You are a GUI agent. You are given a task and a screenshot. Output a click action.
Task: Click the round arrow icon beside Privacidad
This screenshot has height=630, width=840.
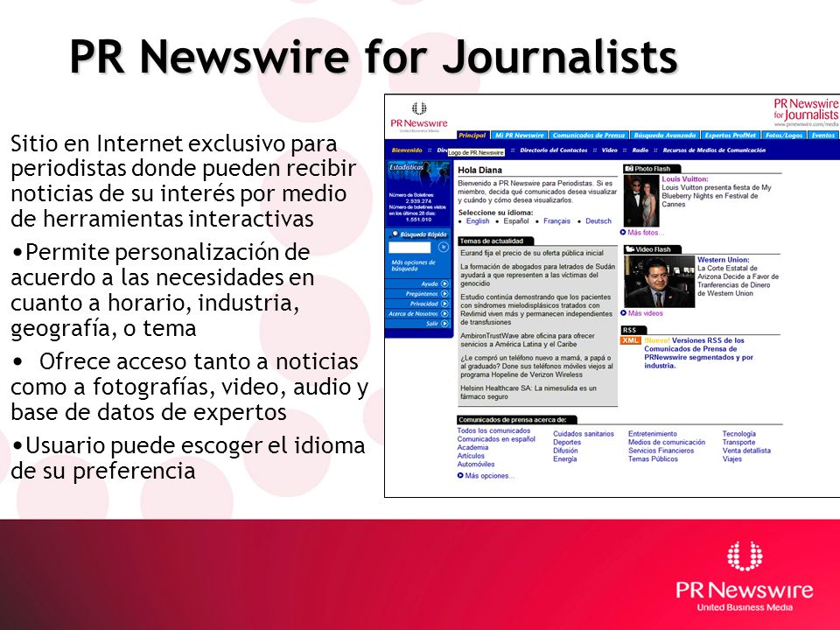click(x=444, y=304)
